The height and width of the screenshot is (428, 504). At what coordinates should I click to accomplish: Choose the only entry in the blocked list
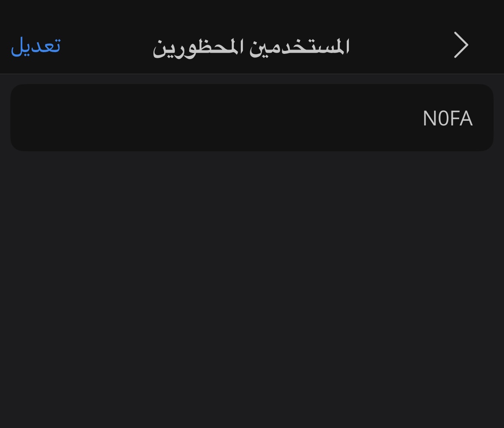(252, 118)
